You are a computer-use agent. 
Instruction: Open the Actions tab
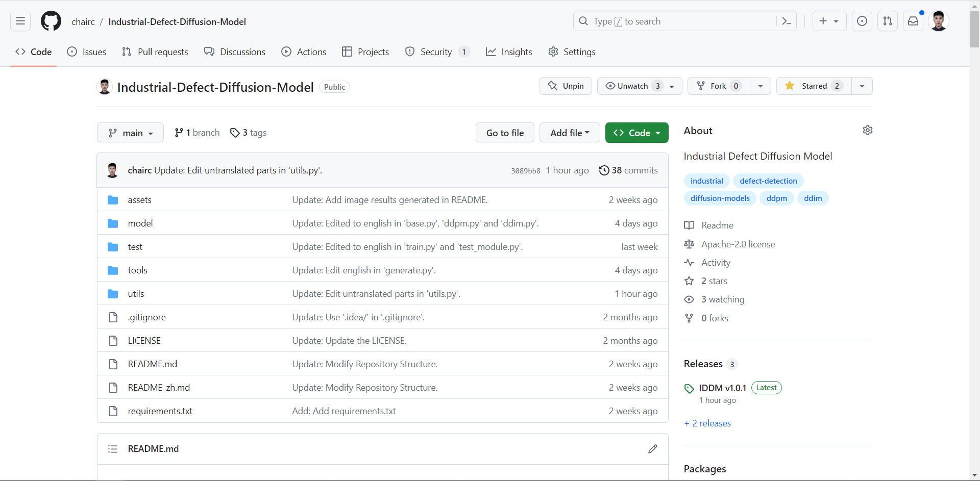(304, 52)
